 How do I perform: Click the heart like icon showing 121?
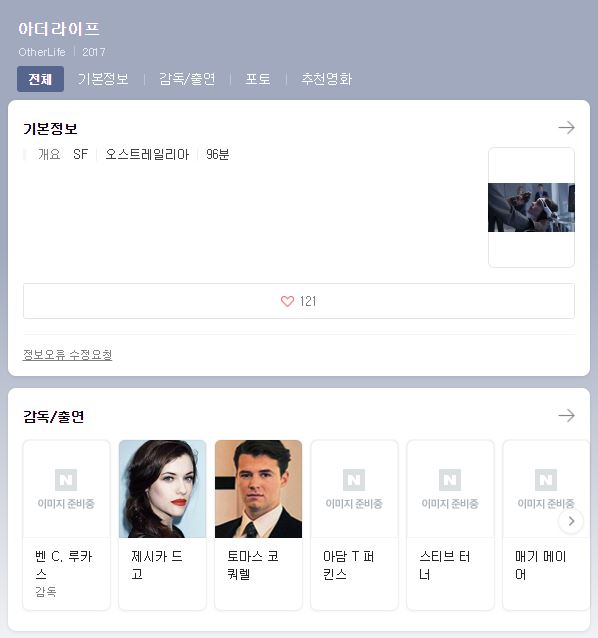287,302
